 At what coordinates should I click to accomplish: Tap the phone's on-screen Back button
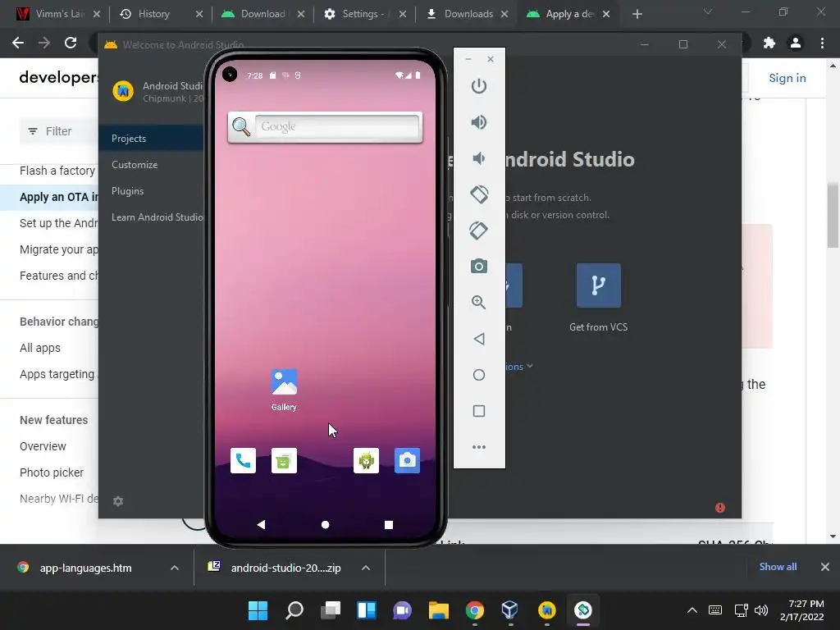(261, 524)
